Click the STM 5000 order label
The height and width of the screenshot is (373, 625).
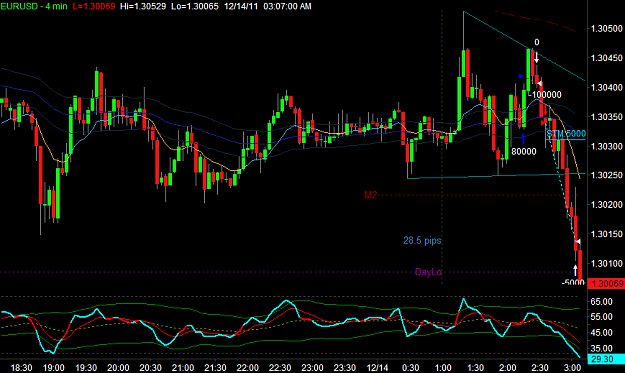click(x=566, y=134)
